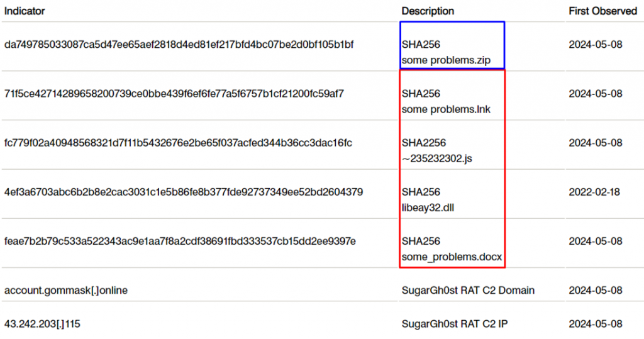Viewport: 644px width, 339px height.
Task: Click the some problems.zip description
Action: (x=446, y=60)
